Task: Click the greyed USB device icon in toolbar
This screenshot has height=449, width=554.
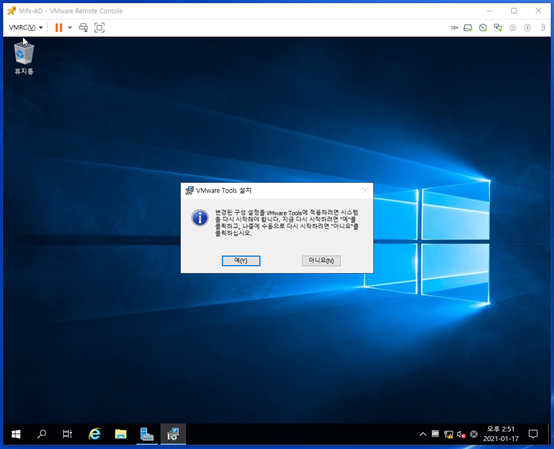Action: pos(528,28)
